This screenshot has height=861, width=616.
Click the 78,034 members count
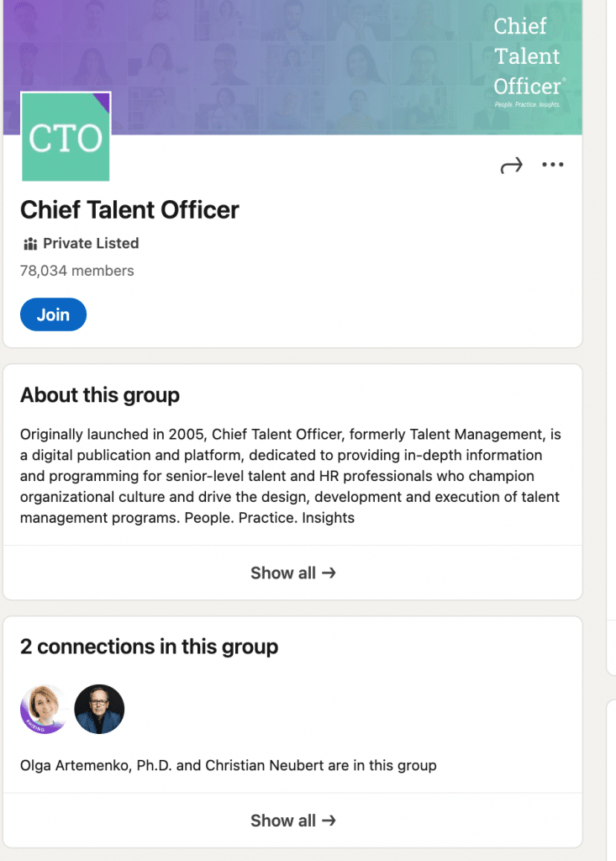coord(76,271)
